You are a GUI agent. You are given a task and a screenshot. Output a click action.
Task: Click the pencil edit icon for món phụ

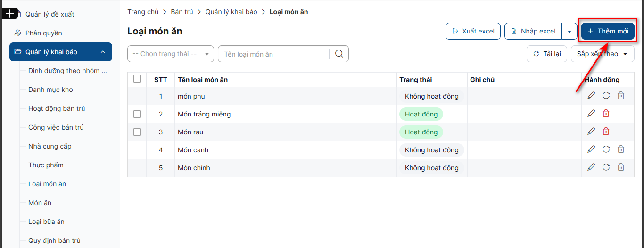pyautogui.click(x=591, y=96)
